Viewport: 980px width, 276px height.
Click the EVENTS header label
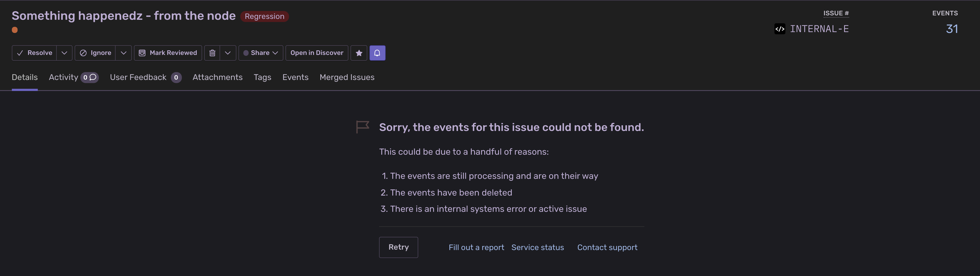945,13
